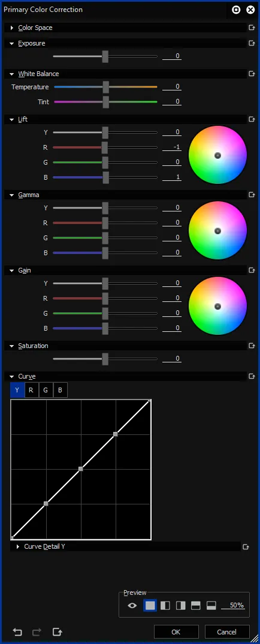Click the Lift R slider handle
The height and width of the screenshot is (644, 260).
(x=104, y=147)
